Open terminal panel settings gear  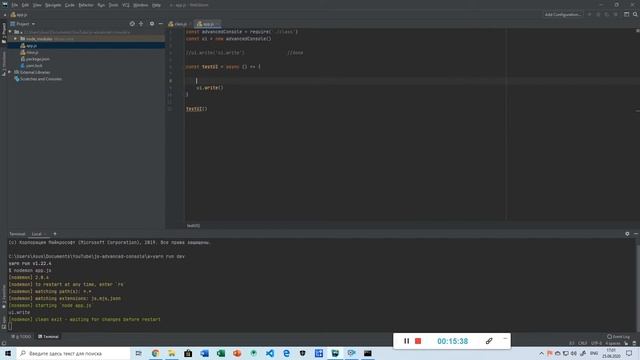627,234
